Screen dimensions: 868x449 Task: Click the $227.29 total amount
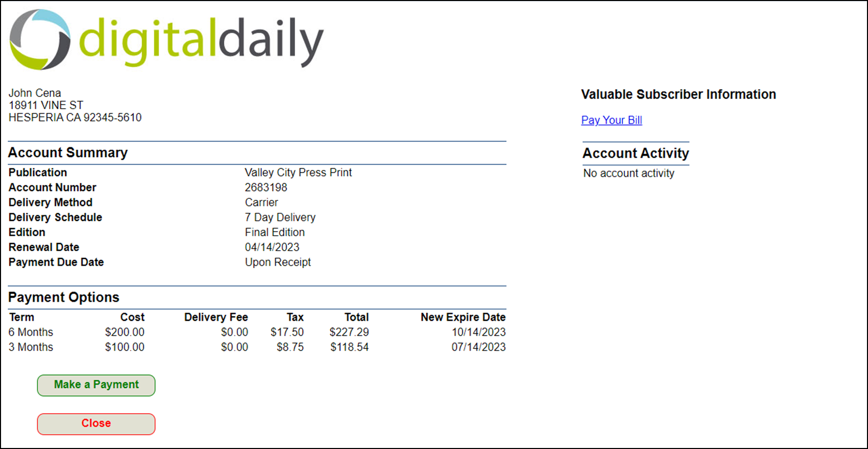point(349,332)
